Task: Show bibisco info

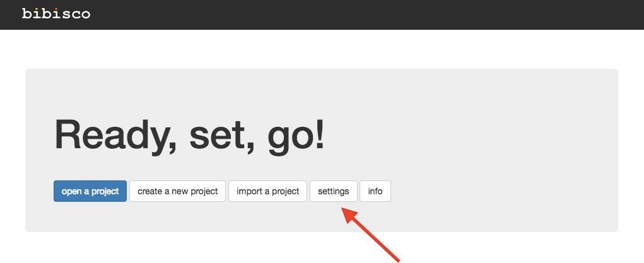Action: pos(375,191)
